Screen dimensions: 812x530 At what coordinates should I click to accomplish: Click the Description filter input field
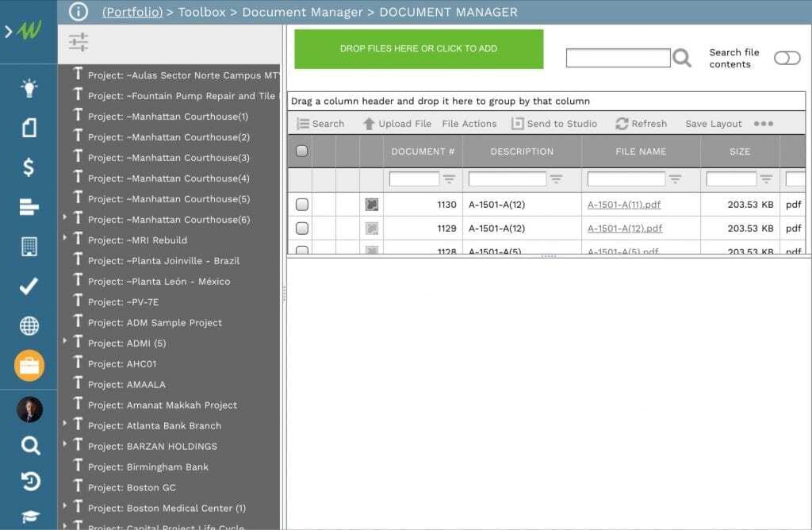(x=507, y=179)
